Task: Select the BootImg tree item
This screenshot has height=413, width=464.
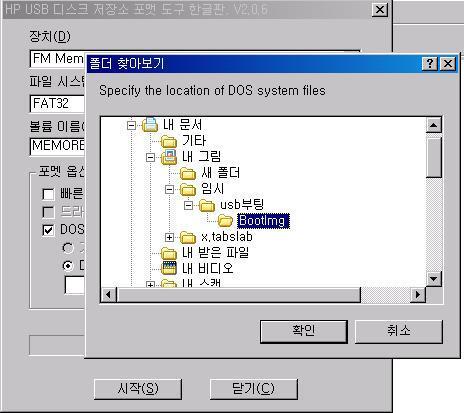Action: [263, 221]
